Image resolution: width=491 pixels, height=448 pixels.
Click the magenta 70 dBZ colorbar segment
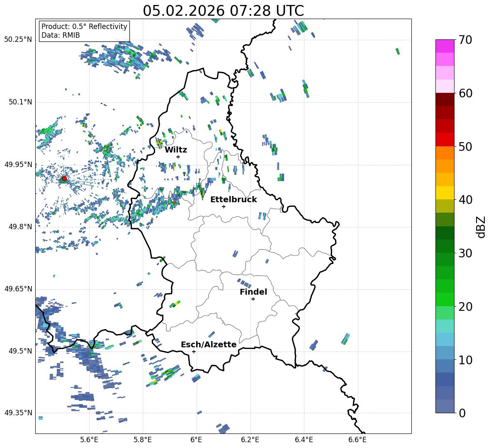[445, 46]
